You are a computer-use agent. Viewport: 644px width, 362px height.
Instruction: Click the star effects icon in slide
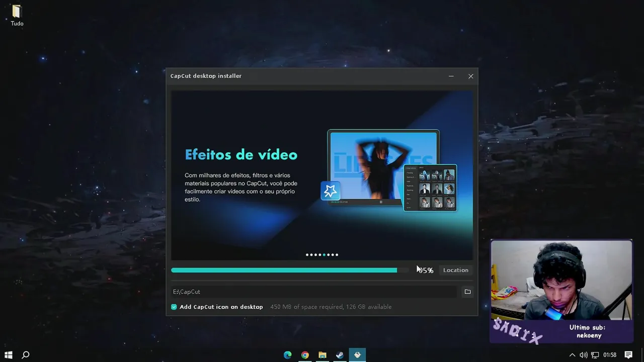tap(331, 191)
